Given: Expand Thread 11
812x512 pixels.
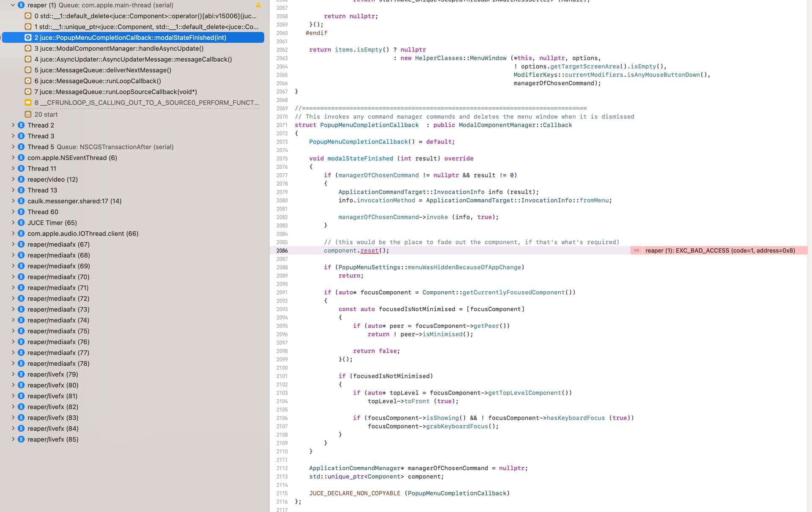Looking at the screenshot, I should (x=13, y=168).
